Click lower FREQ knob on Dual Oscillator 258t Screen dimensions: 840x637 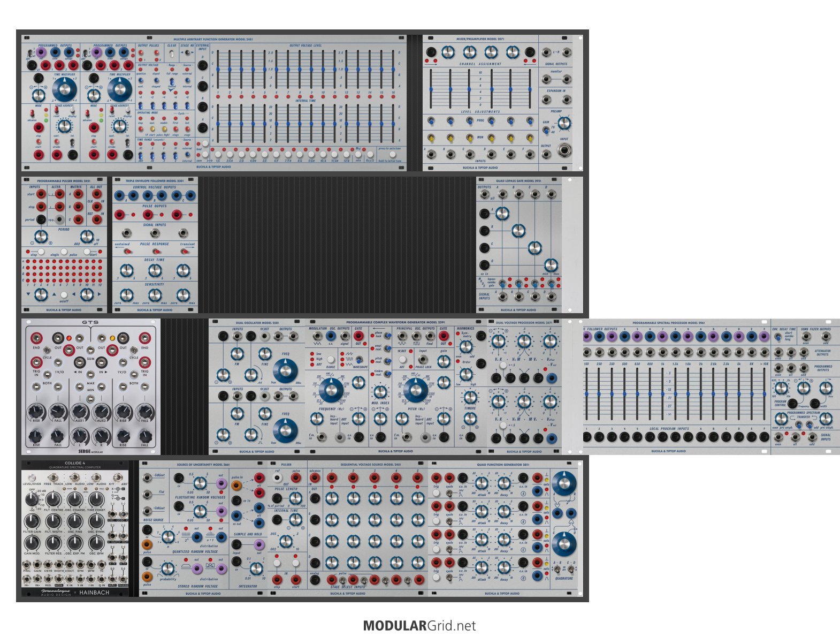286,430
